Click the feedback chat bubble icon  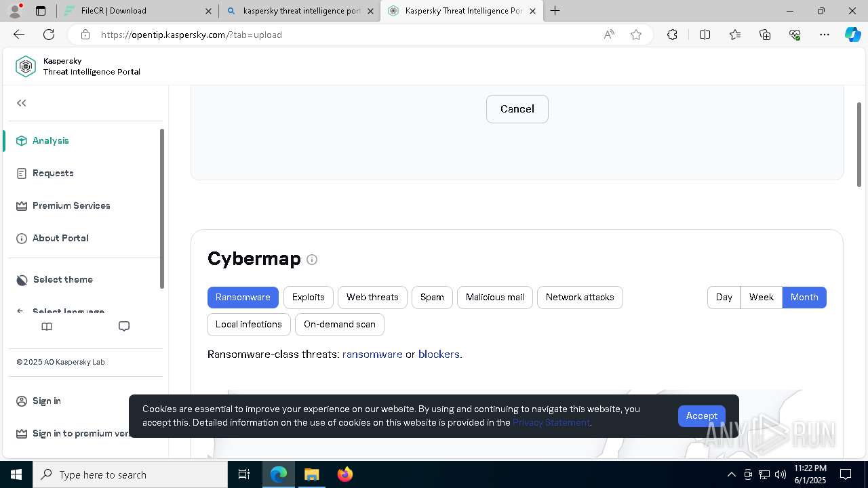[124, 327]
